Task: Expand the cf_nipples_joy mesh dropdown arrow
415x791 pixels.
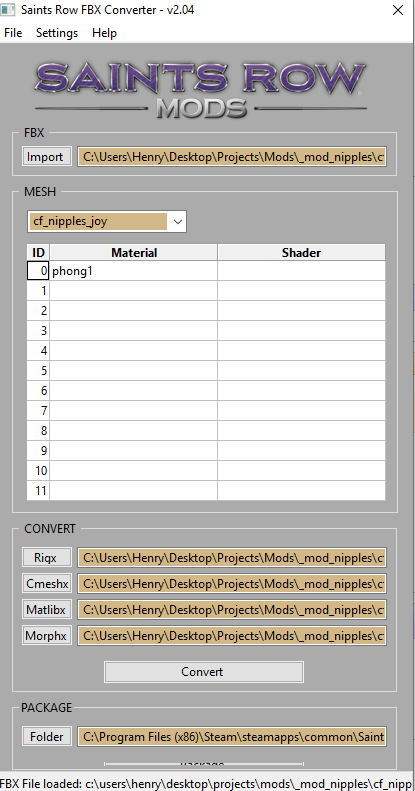Action: coord(177,221)
